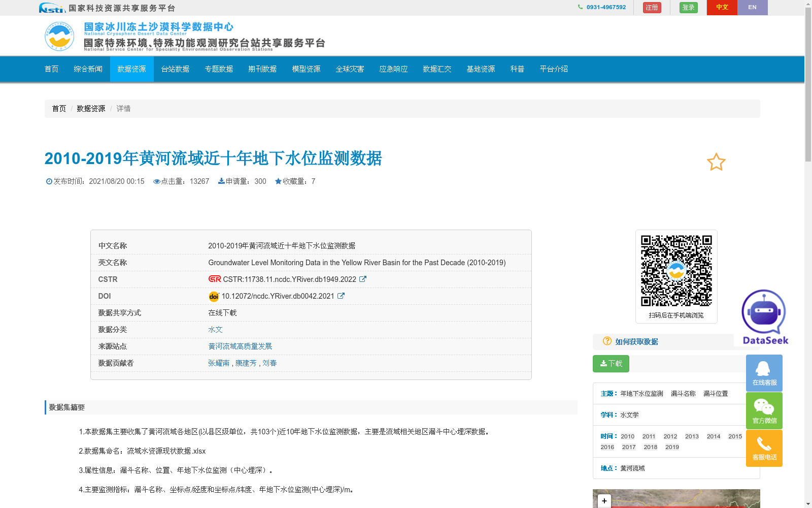Open 基地资源 menu
Viewport: 812px width, 508px height.
tap(481, 69)
